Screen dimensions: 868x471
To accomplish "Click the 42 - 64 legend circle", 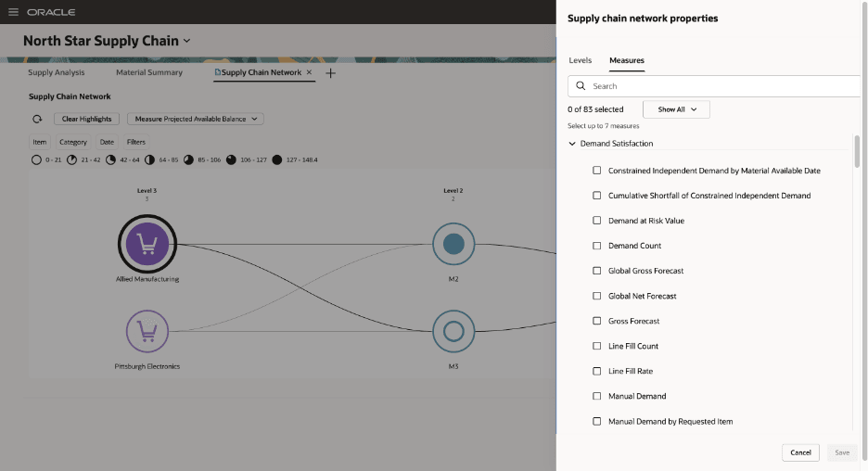I will 110,160.
